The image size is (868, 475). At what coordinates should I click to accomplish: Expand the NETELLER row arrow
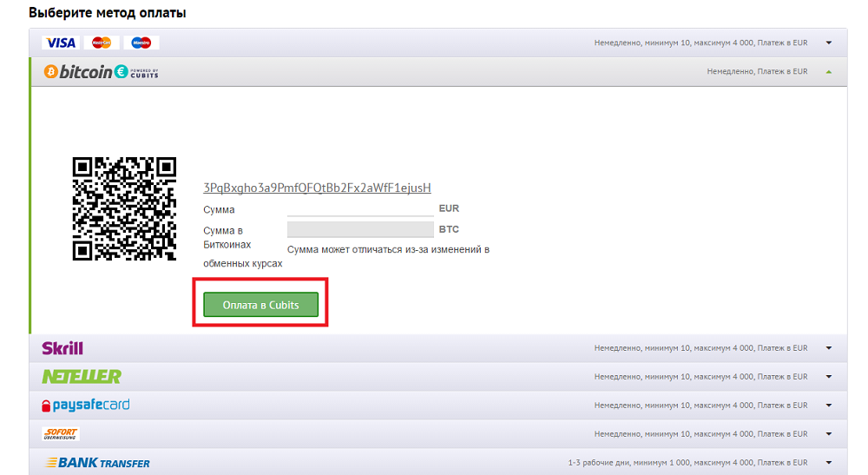(x=829, y=377)
